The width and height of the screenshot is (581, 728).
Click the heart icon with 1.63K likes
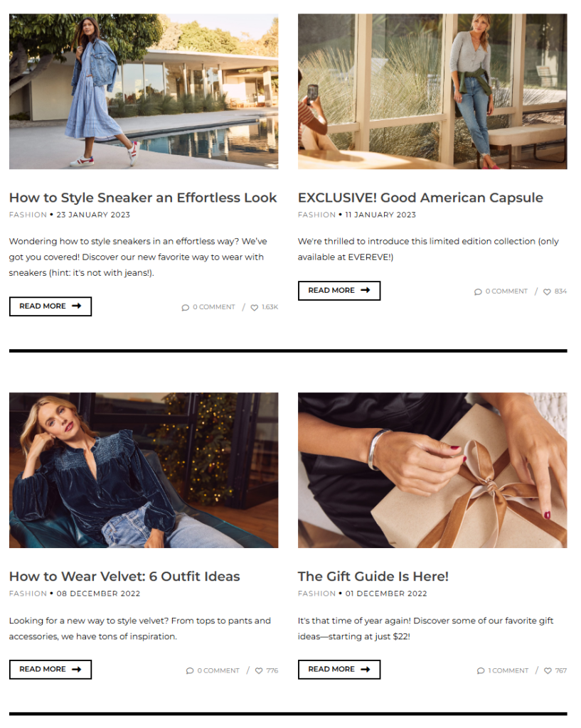point(255,308)
